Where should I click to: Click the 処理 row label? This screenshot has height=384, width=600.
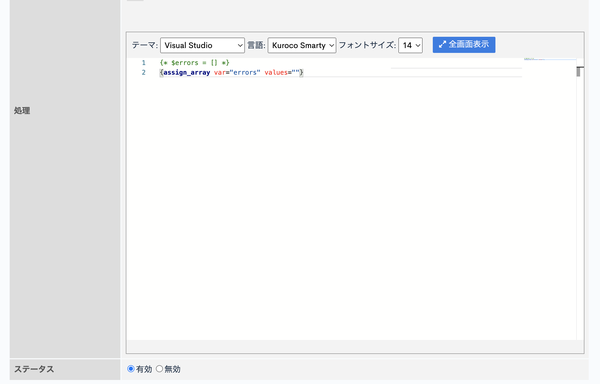(x=22, y=111)
